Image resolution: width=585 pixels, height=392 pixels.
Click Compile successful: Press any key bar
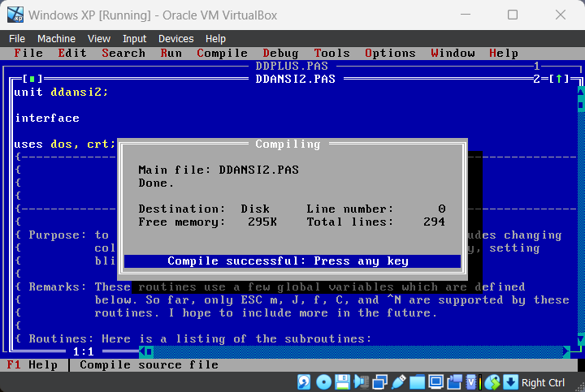(x=292, y=261)
